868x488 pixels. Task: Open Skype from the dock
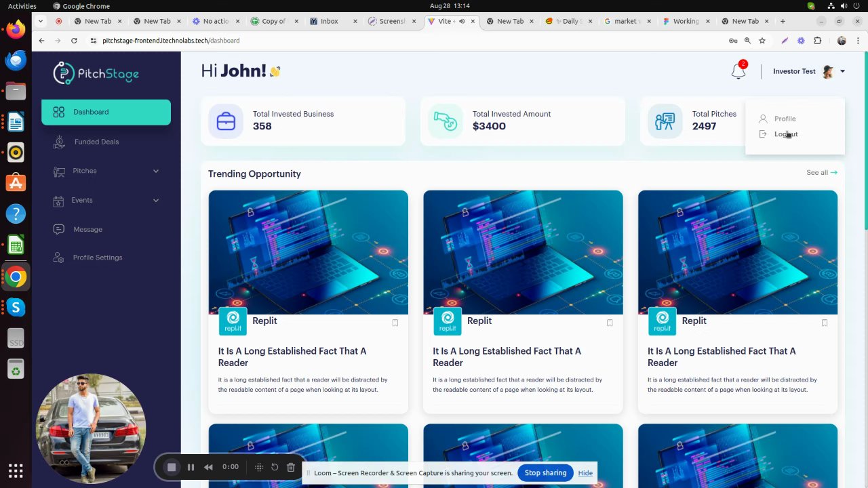click(x=16, y=307)
